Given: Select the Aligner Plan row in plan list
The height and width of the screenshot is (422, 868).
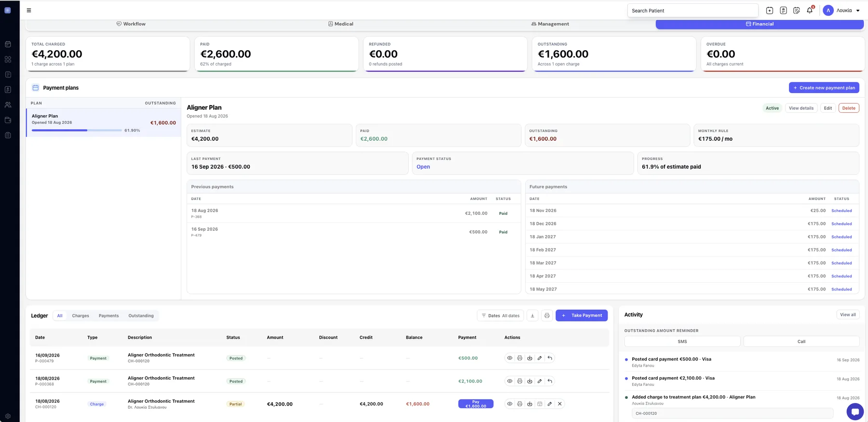Looking at the screenshot, I should tap(104, 123).
